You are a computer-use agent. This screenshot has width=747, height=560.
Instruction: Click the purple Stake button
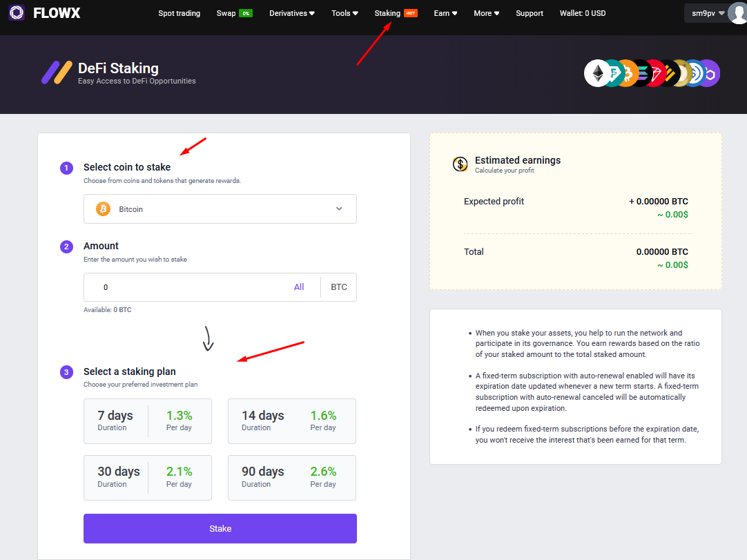coord(220,528)
